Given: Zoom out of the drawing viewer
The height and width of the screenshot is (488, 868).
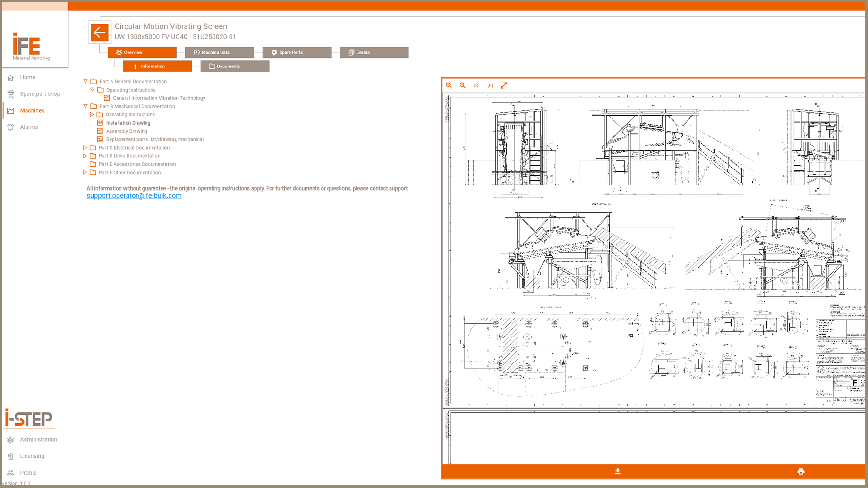Looking at the screenshot, I should click(x=463, y=85).
